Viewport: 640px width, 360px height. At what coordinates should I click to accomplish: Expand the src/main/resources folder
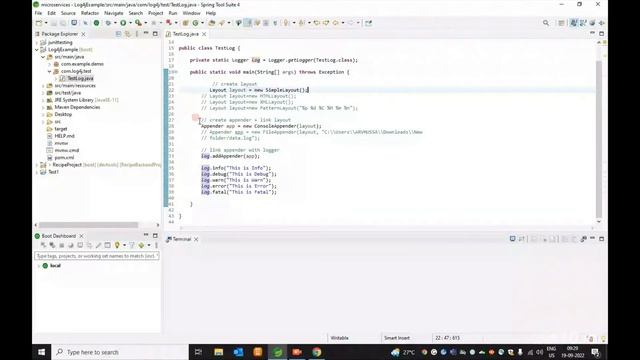(43, 86)
